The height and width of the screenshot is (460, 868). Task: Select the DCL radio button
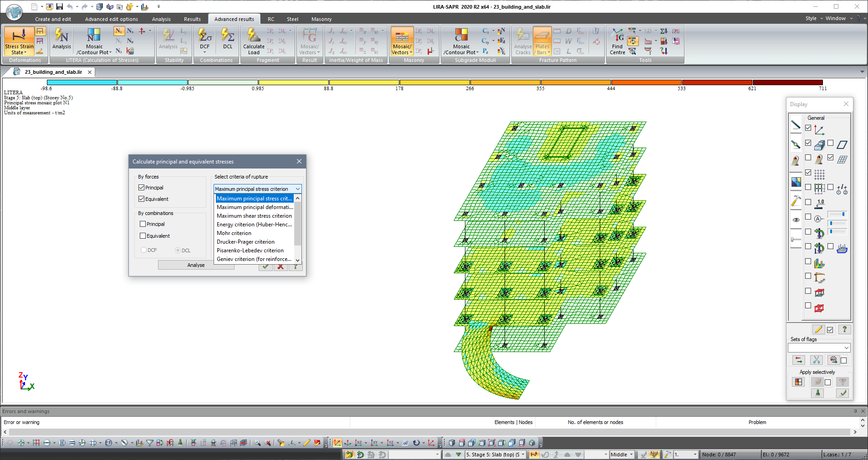(x=178, y=250)
